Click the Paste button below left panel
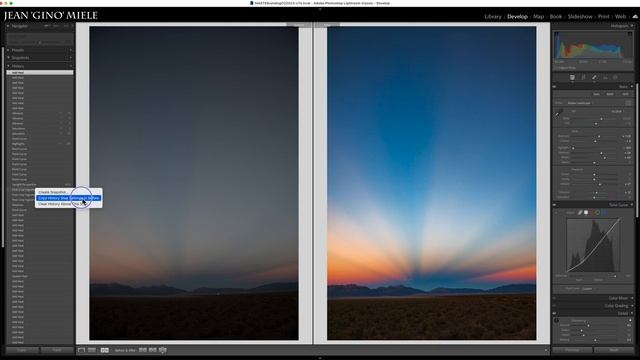 (x=57, y=350)
